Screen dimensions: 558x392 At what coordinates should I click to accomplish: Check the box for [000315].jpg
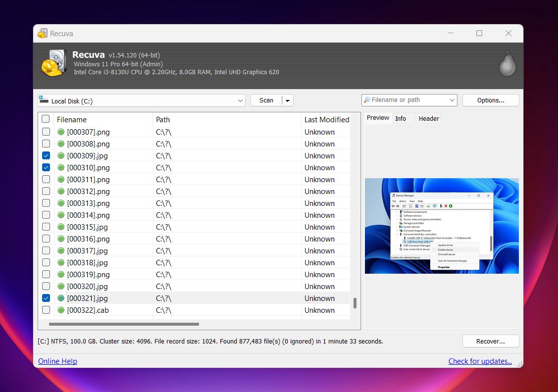46,227
